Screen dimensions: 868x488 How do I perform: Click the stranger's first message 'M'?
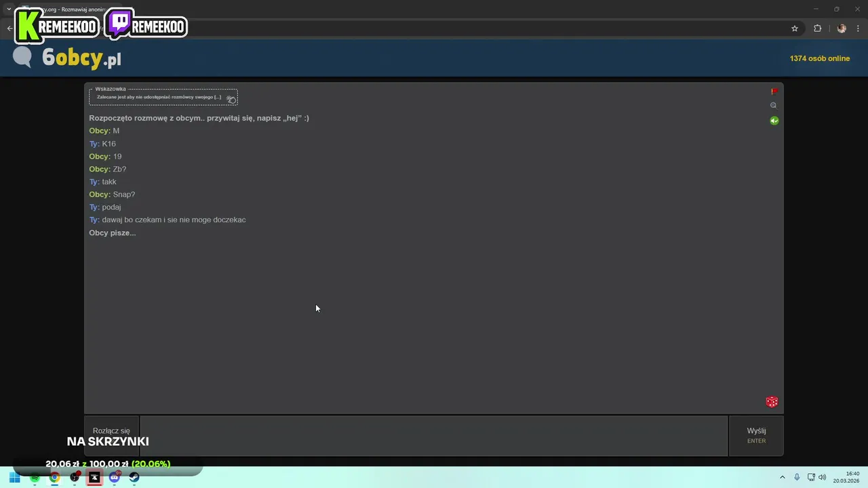pos(116,131)
